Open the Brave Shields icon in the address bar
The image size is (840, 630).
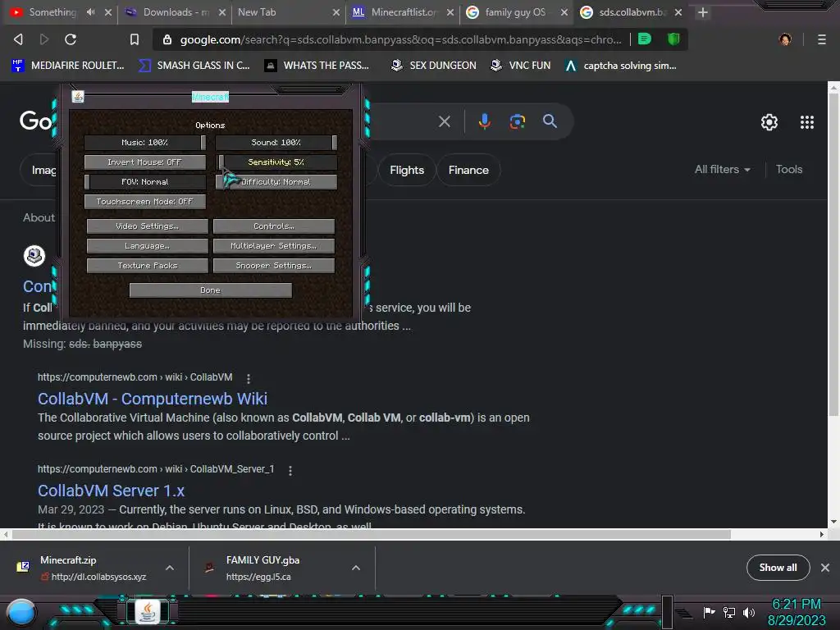click(x=673, y=39)
